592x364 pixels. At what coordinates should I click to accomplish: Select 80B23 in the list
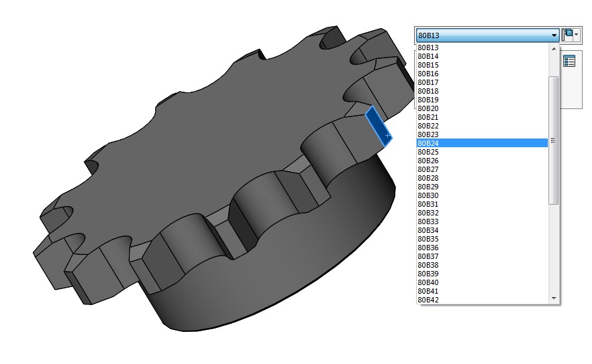click(x=482, y=134)
